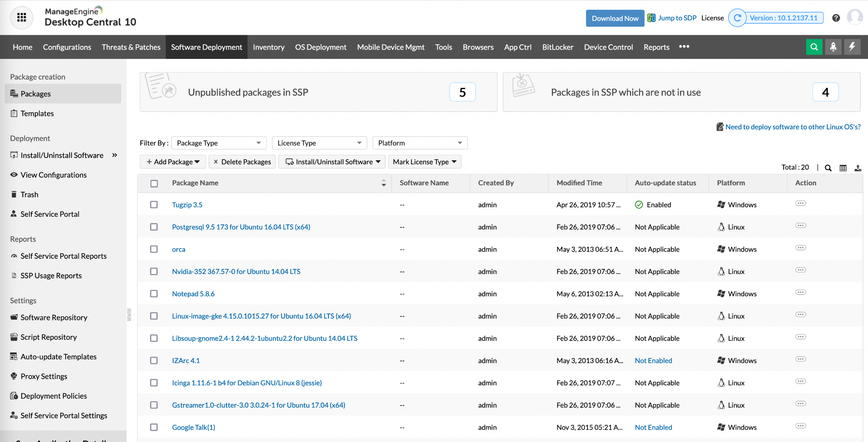Screen dimensions: 868x442
Task: Open the Configurations tab
Action: click(67, 47)
